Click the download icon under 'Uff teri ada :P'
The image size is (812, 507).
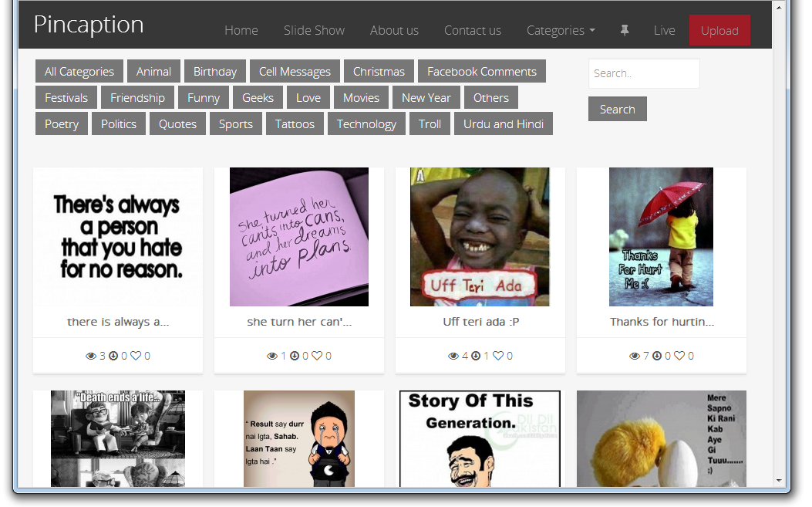(x=476, y=357)
